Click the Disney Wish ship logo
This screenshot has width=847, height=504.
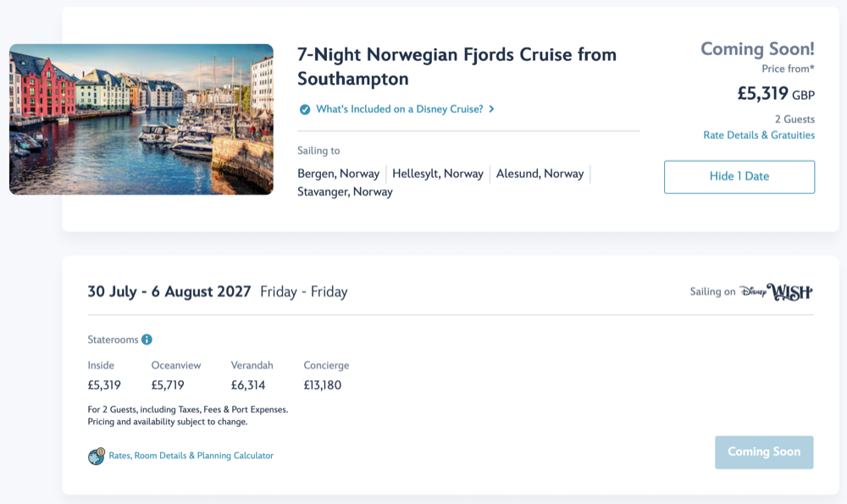point(776,292)
